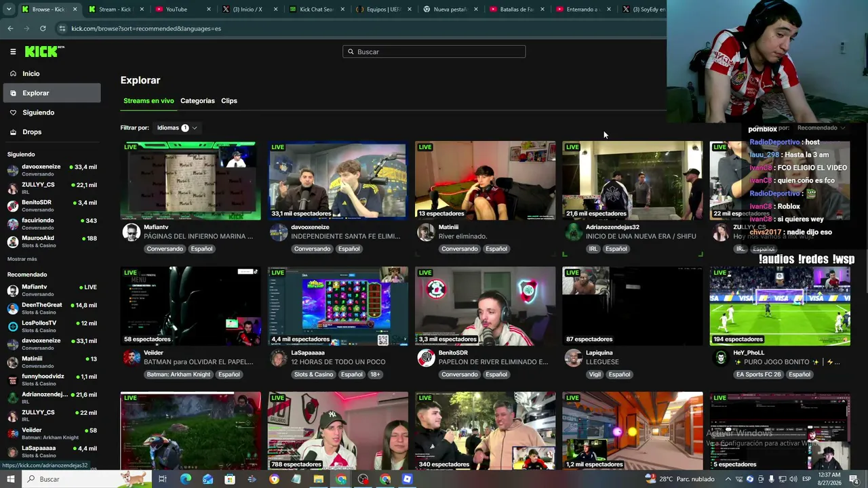The height and width of the screenshot is (488, 868).
Task: Open the FC 26 soccer stream thumbnail
Action: coord(780,306)
